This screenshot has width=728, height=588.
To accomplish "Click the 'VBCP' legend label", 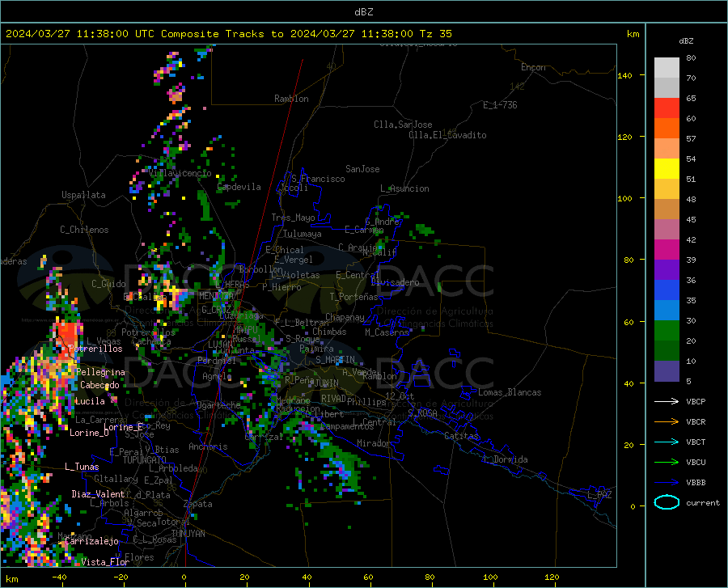I will click(x=696, y=401).
